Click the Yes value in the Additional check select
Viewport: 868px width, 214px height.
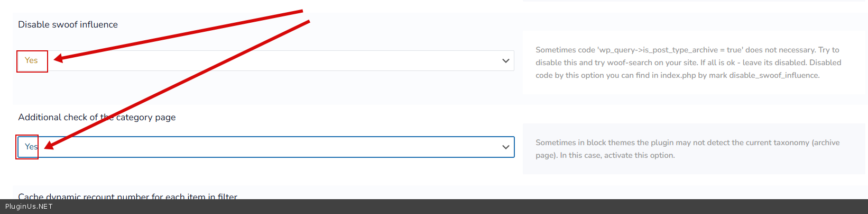[31, 147]
